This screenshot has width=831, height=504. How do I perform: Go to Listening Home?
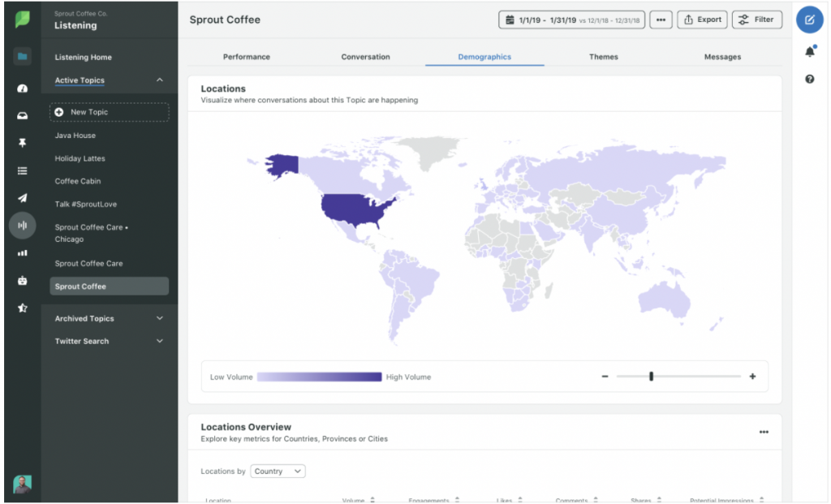tap(84, 58)
